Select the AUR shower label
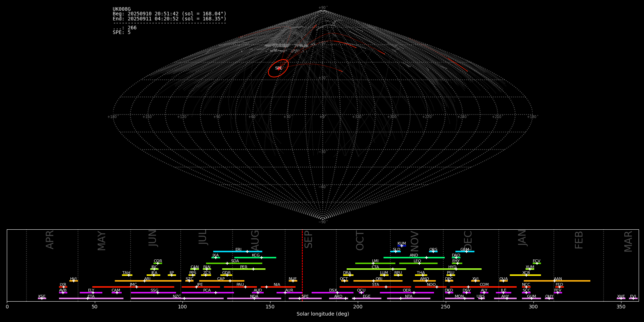 [x=289, y=291]
